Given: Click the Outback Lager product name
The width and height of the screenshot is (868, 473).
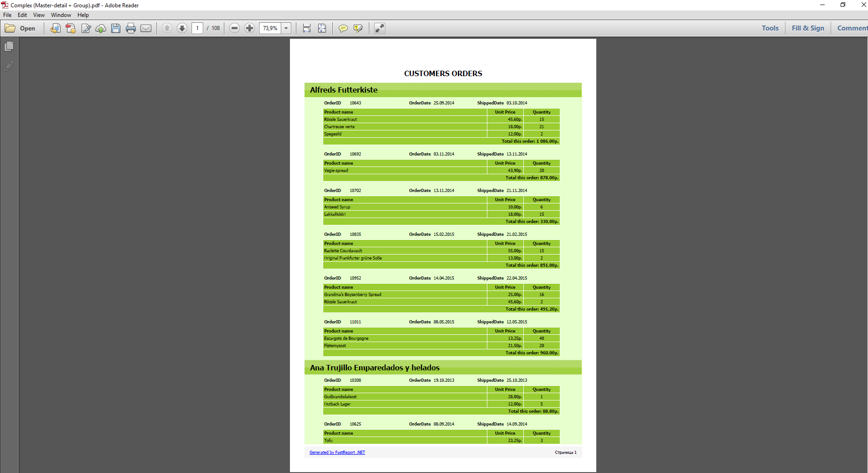Looking at the screenshot, I should tap(337, 404).
